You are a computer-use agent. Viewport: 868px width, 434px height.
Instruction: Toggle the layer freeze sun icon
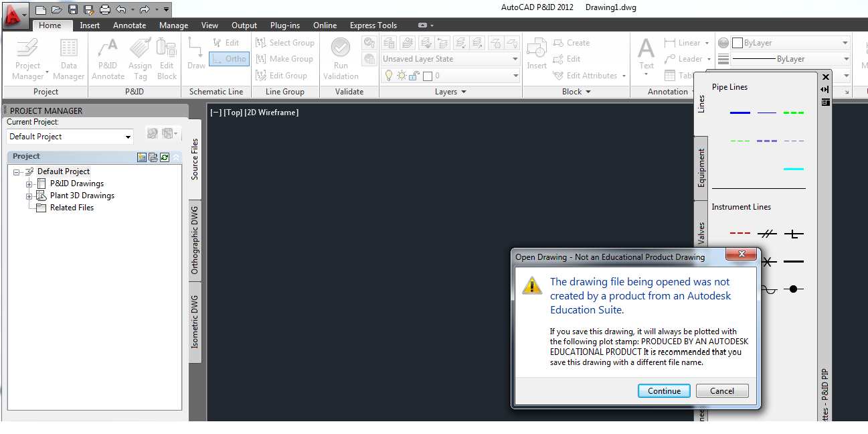coord(401,76)
